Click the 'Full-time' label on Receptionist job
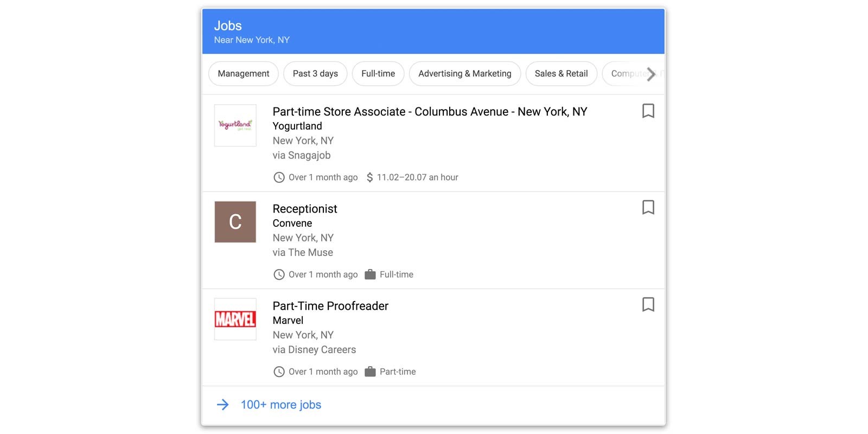This screenshot has width=868, height=434. [397, 275]
